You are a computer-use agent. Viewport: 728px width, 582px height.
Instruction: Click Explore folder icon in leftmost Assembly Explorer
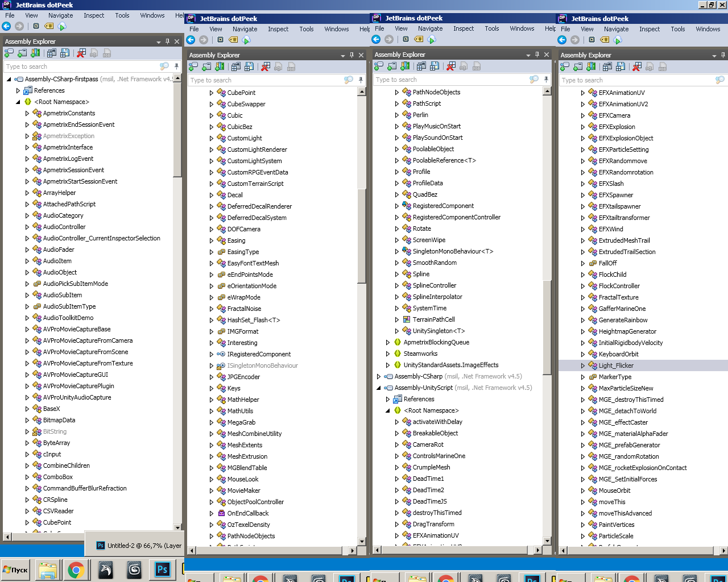[x=22, y=53]
